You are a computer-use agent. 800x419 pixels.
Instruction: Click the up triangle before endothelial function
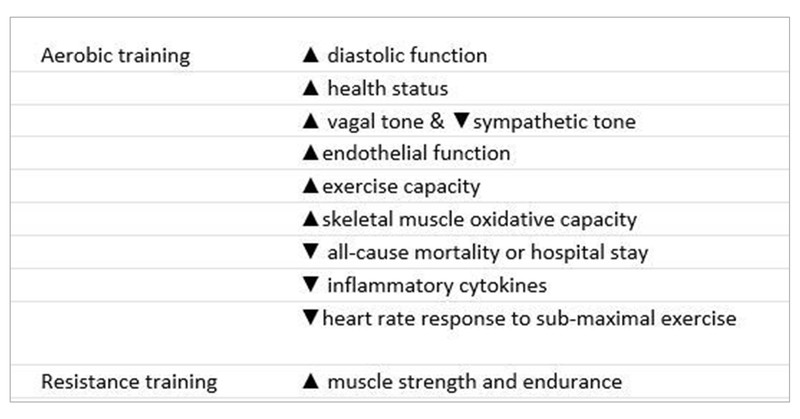tap(310, 154)
